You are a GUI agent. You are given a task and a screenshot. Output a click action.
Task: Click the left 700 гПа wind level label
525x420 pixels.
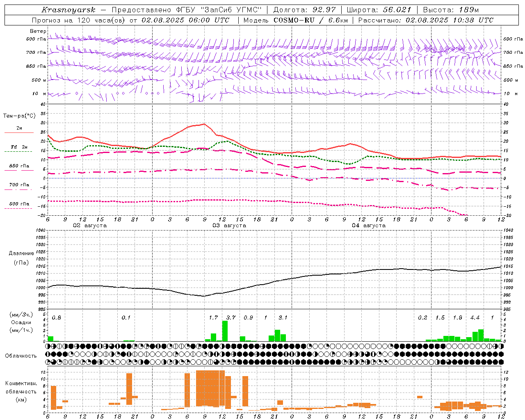pos(36,52)
